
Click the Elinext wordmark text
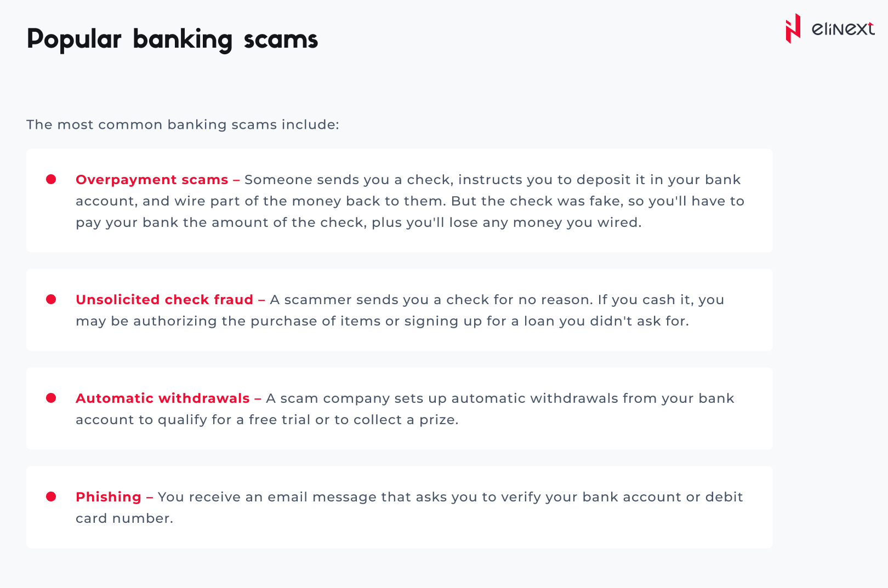click(x=843, y=28)
